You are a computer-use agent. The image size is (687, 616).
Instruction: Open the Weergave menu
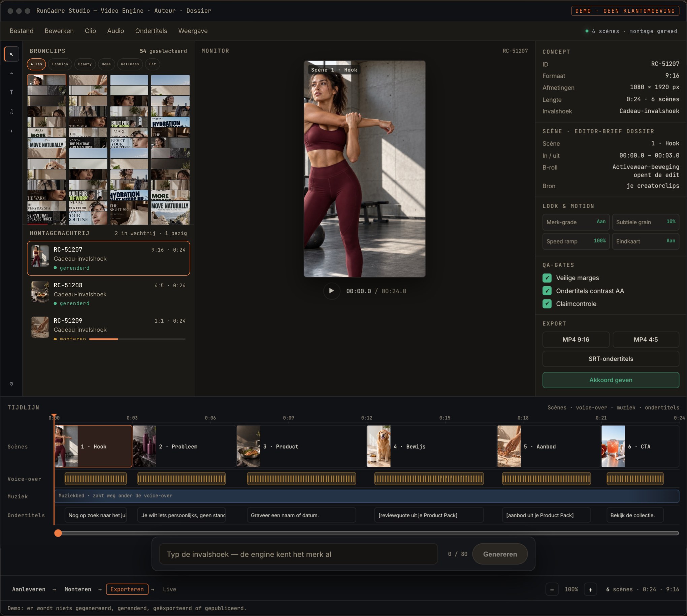point(193,31)
